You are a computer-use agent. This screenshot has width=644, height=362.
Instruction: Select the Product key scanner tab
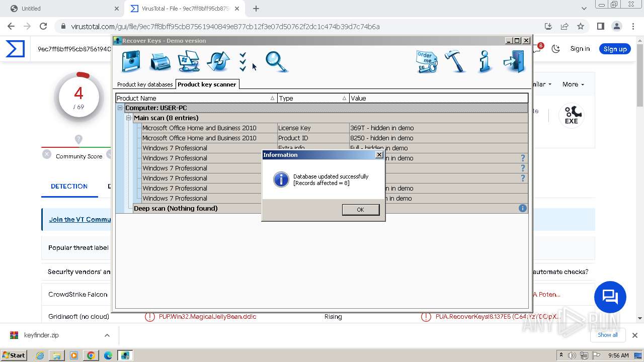pos(206,84)
